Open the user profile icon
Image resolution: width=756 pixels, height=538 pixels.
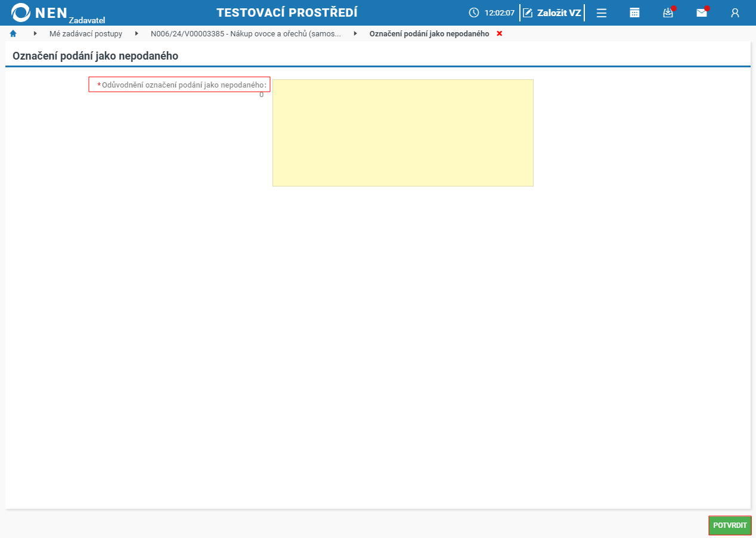coord(735,13)
